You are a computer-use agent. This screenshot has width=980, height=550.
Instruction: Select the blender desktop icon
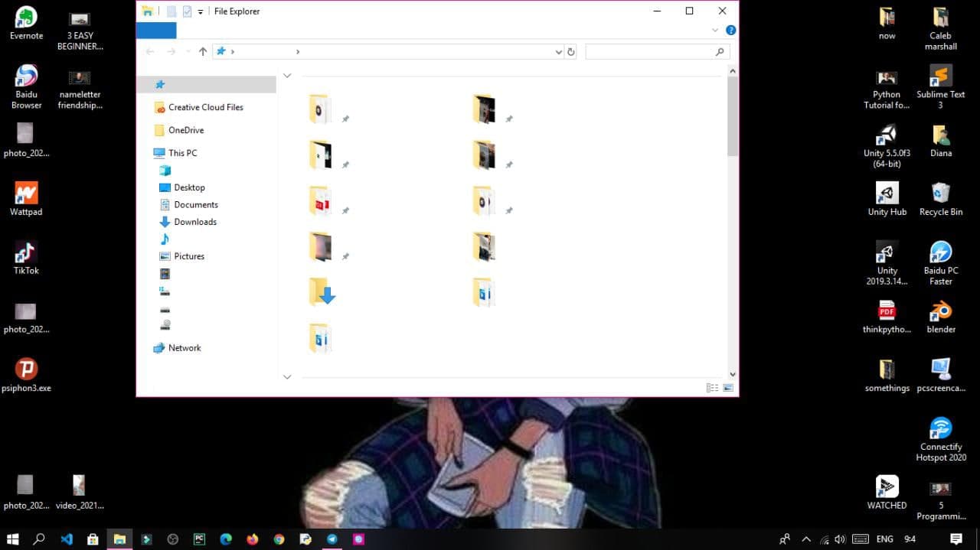[x=941, y=317]
